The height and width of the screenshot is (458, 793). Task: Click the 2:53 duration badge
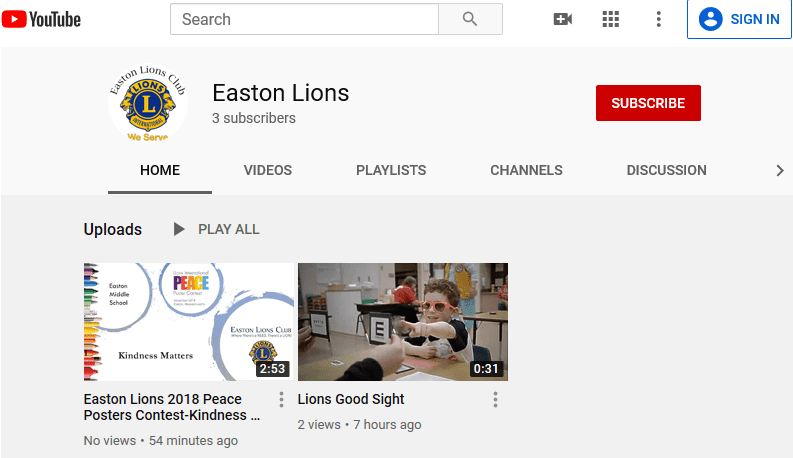coord(273,369)
